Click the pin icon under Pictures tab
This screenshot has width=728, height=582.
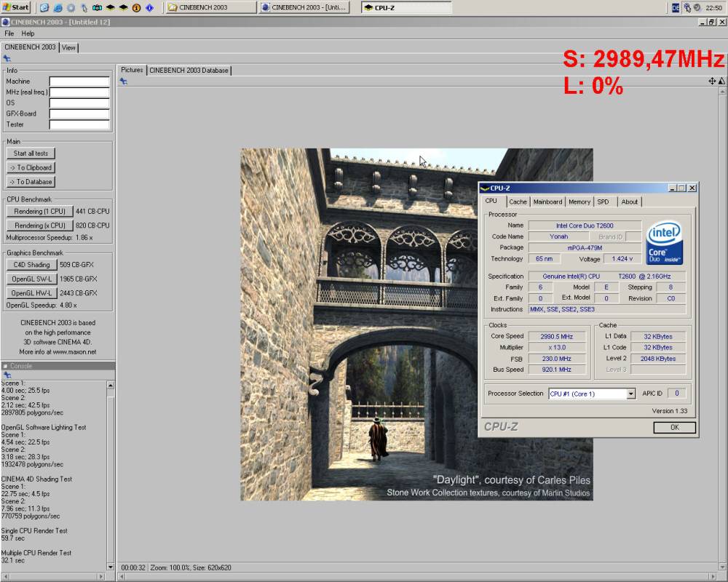point(124,81)
